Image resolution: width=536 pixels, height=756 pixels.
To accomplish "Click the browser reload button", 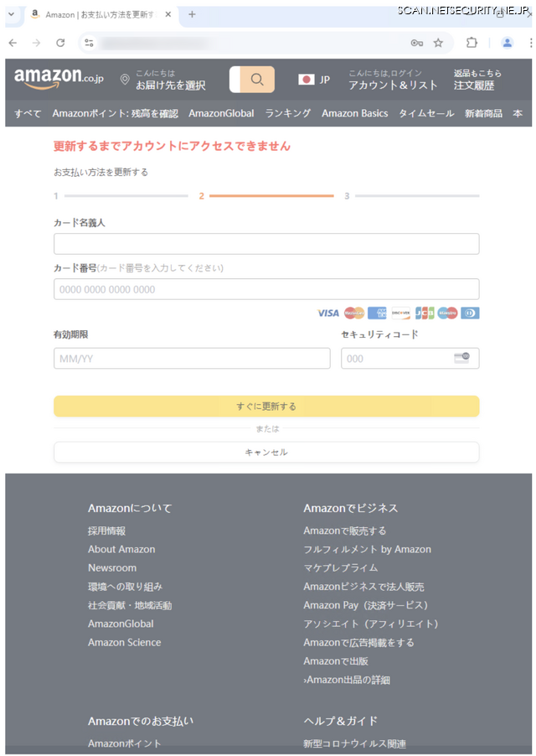I will (60, 43).
